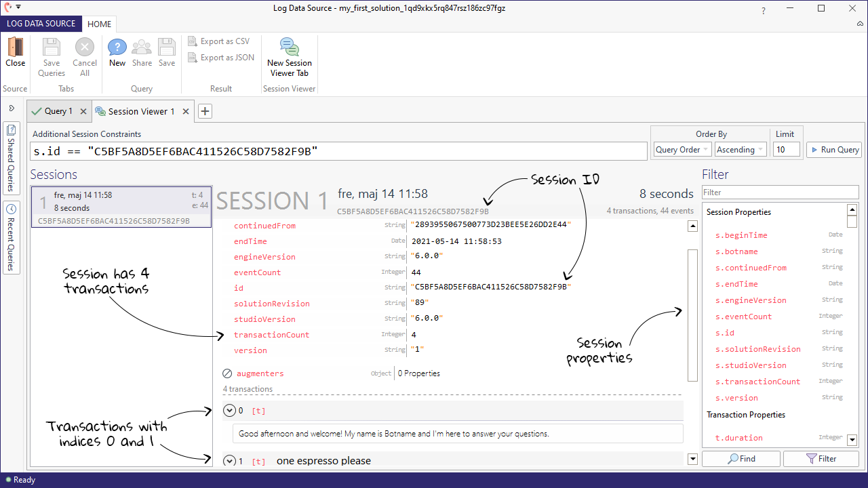Open the LOG DATA SOURCE ribbon tab
The image size is (868, 488).
pyautogui.click(x=41, y=24)
